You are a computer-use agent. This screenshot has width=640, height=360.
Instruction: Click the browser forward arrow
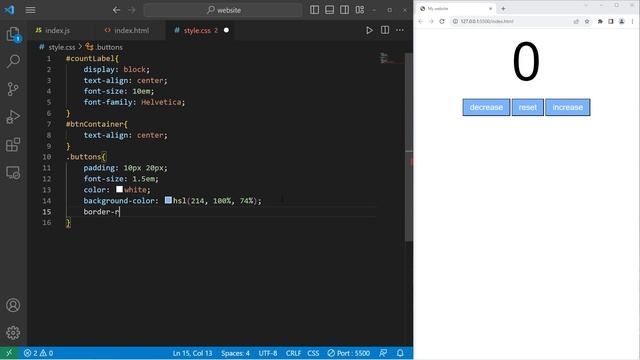coord(431,21)
